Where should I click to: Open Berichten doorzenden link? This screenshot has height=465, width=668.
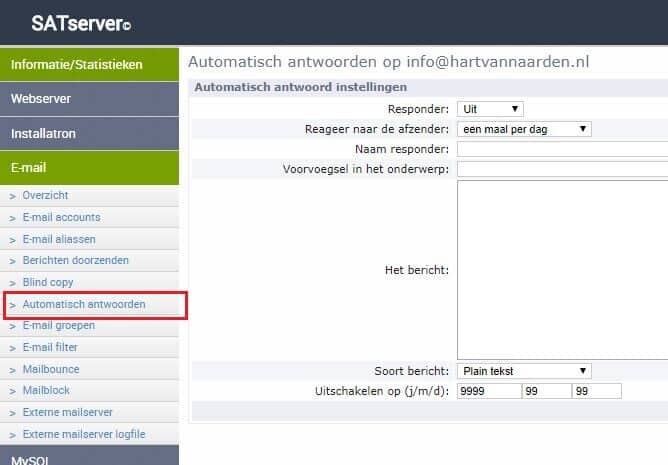coord(75,260)
